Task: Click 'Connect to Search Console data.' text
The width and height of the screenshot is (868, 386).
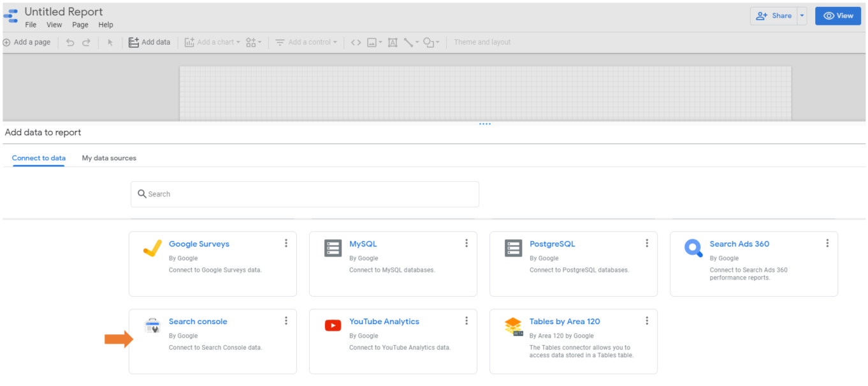Action: click(215, 348)
